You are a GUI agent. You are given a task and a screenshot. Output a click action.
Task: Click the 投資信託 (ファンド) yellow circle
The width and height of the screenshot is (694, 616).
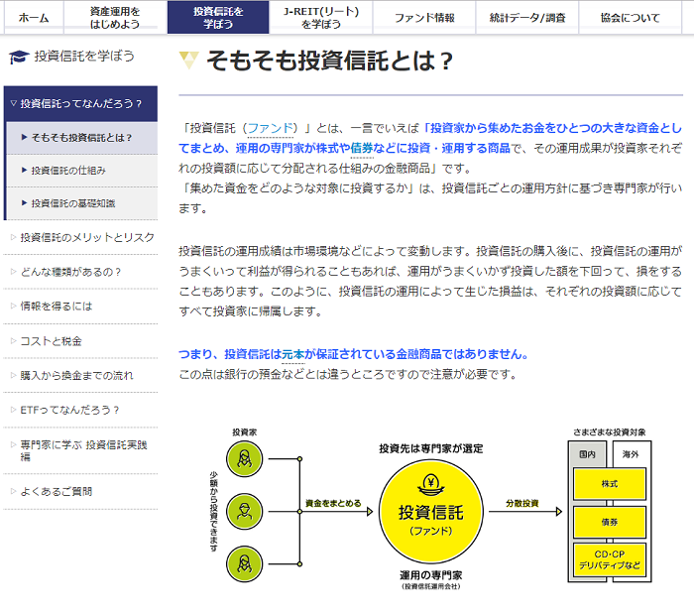click(x=430, y=512)
